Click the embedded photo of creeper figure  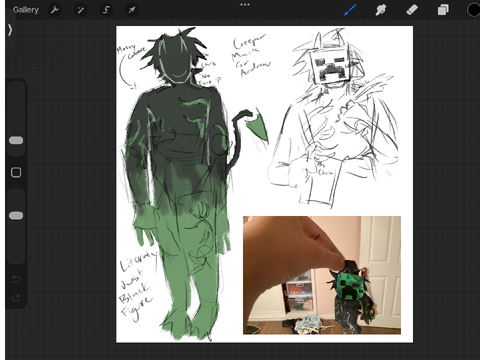[x=322, y=275]
